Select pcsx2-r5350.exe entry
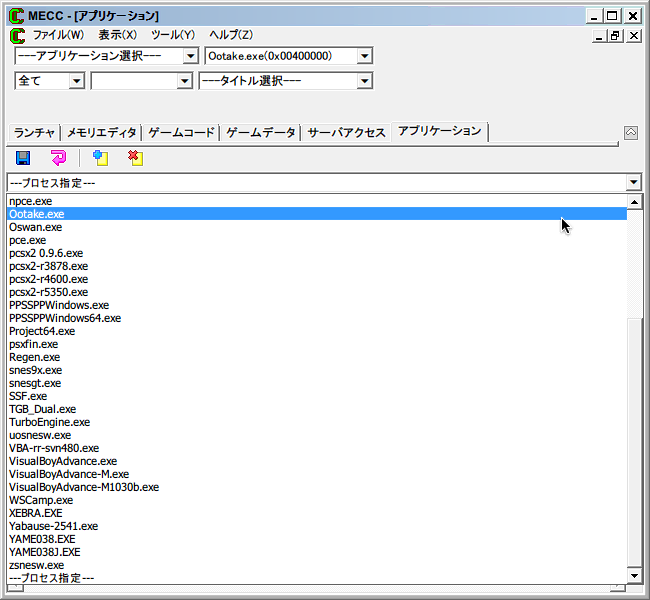Viewport: 650px width, 600px height. (317, 292)
